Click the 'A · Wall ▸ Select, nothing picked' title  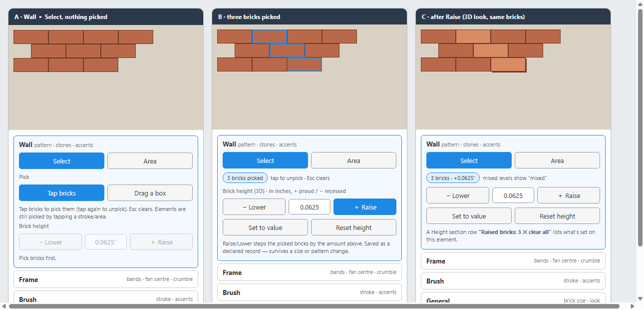click(61, 17)
